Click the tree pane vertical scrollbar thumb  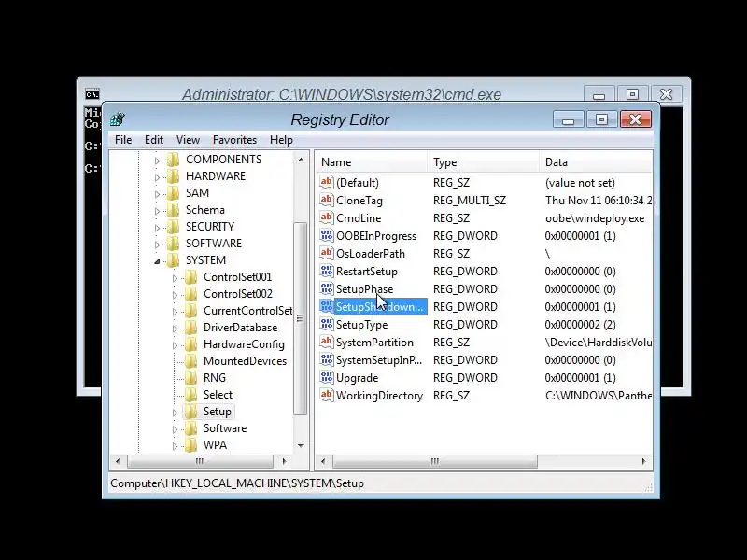[300, 318]
